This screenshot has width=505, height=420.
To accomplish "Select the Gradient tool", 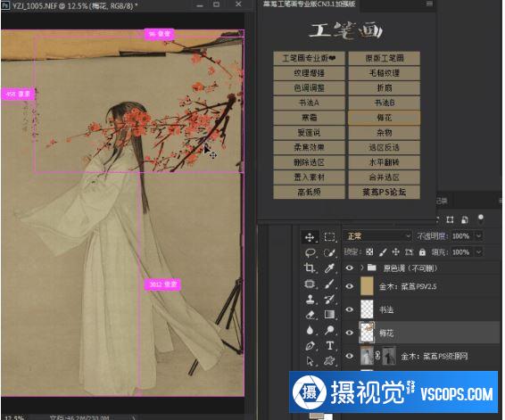I will [x=329, y=315].
